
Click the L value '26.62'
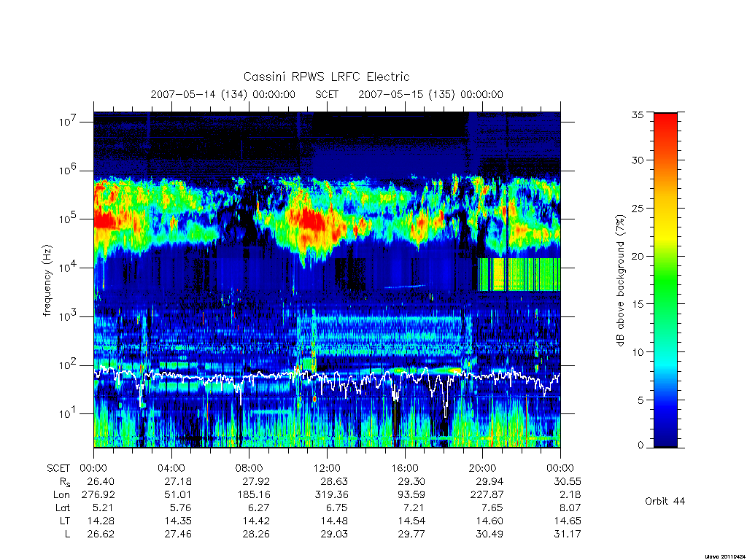(x=101, y=534)
